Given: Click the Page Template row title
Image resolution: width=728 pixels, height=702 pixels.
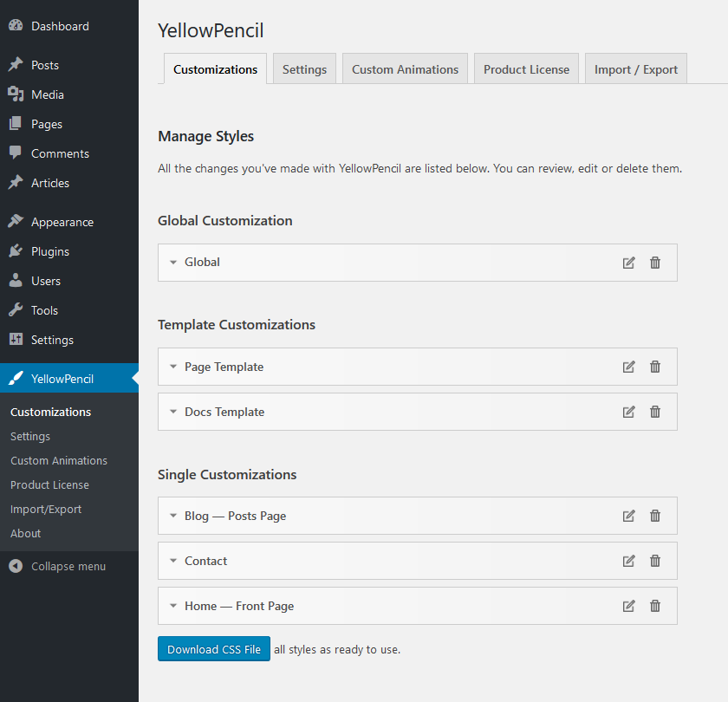Looking at the screenshot, I should (224, 367).
